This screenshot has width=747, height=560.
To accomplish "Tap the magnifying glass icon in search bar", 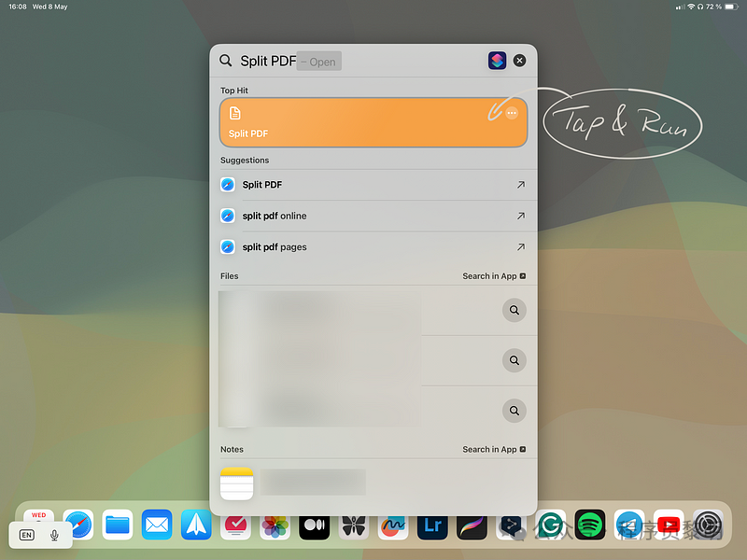I will point(225,61).
